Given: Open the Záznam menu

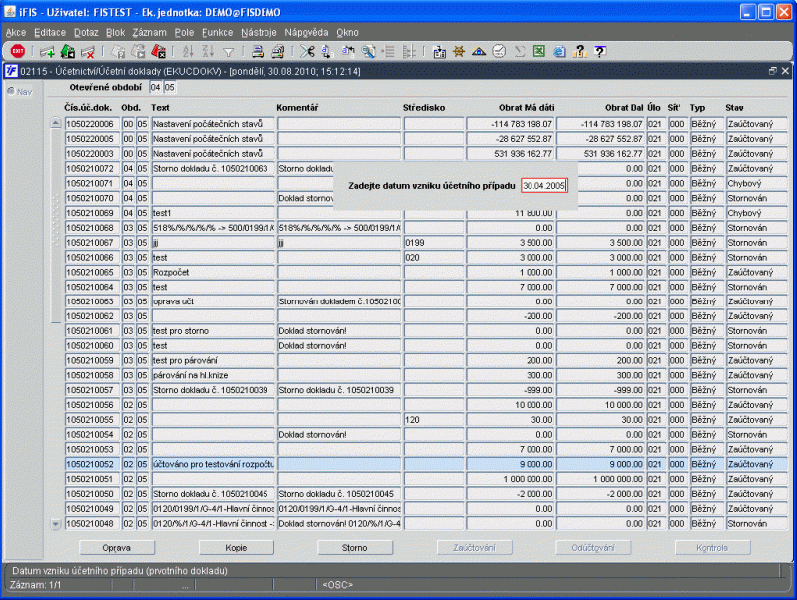Looking at the screenshot, I should [149, 33].
